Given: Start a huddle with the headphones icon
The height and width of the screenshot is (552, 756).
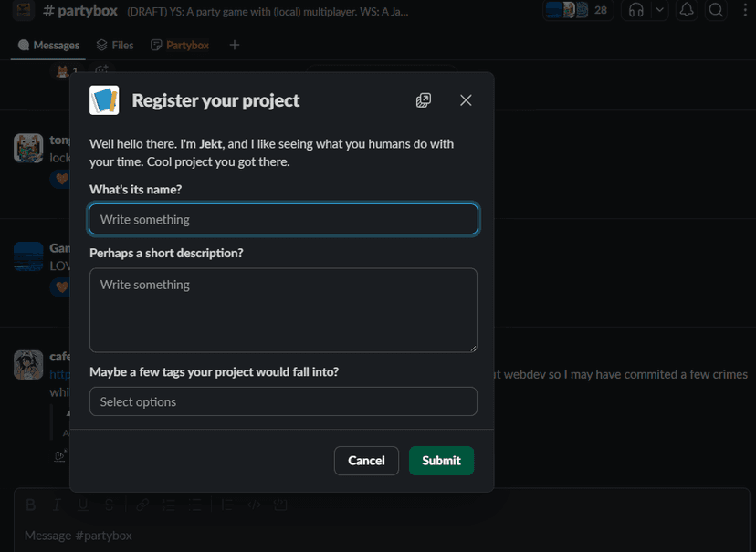Looking at the screenshot, I should [x=636, y=10].
